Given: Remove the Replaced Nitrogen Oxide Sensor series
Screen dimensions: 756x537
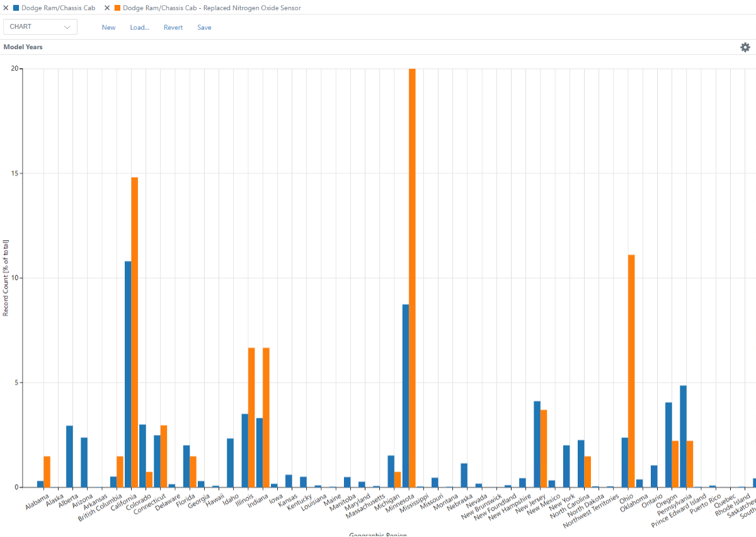Looking at the screenshot, I should click(x=106, y=8).
